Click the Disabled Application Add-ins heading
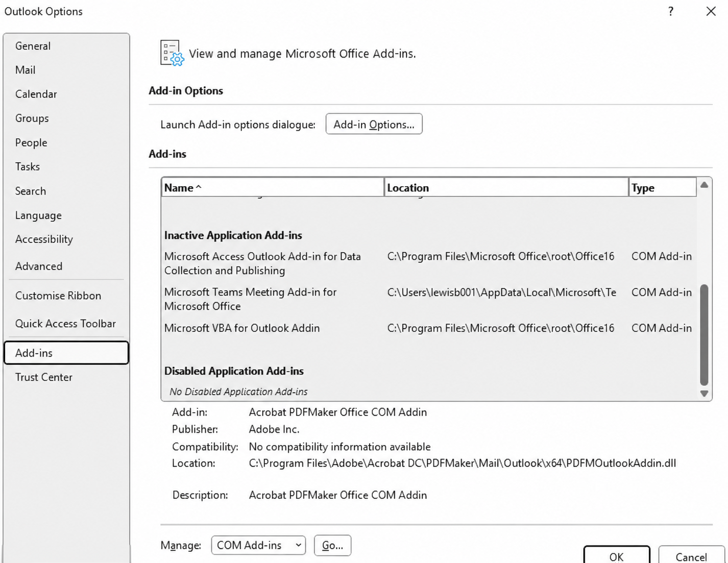728x563 pixels. coord(234,371)
